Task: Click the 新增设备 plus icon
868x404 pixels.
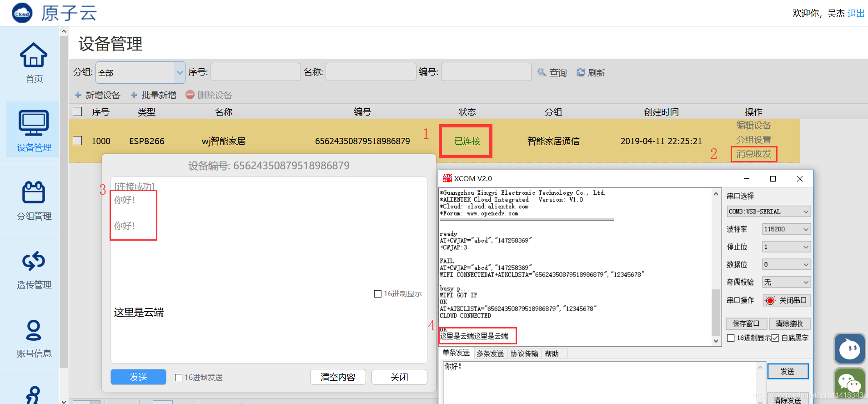Action: 78,95
